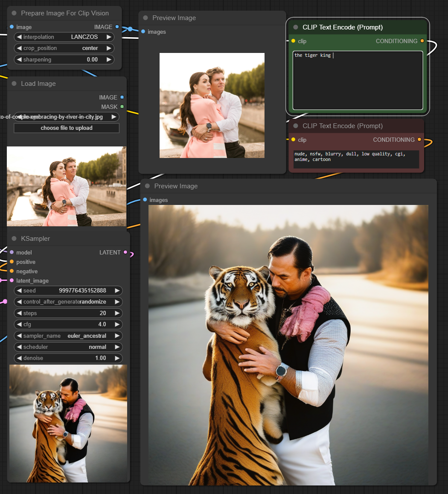Open the scheduler dropdown set to normal
Image resolution: width=448 pixels, height=494 pixels.
tap(68, 347)
